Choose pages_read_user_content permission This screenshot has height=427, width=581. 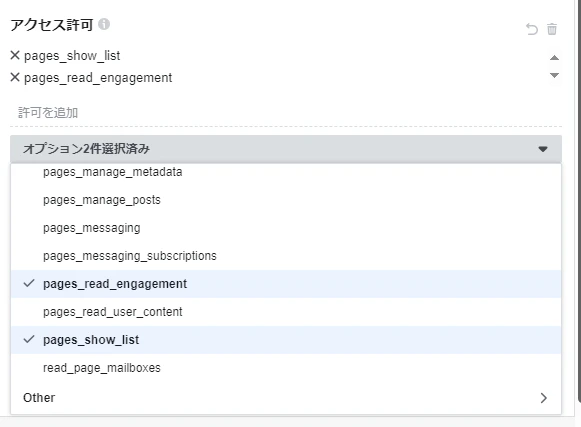click(x=286, y=312)
